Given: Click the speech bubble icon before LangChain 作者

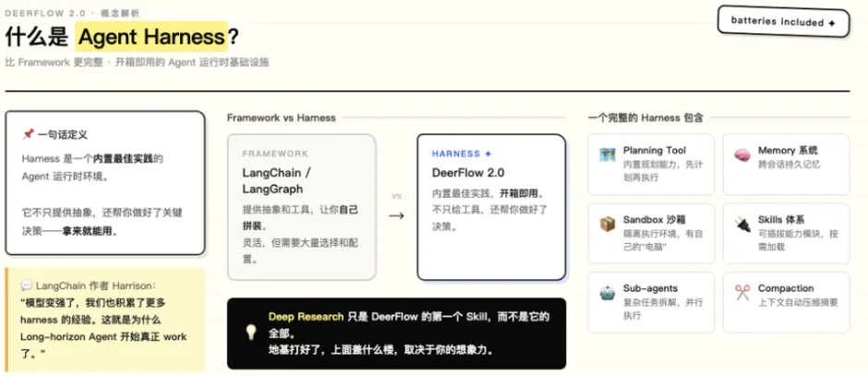Looking at the screenshot, I should tap(27, 285).
